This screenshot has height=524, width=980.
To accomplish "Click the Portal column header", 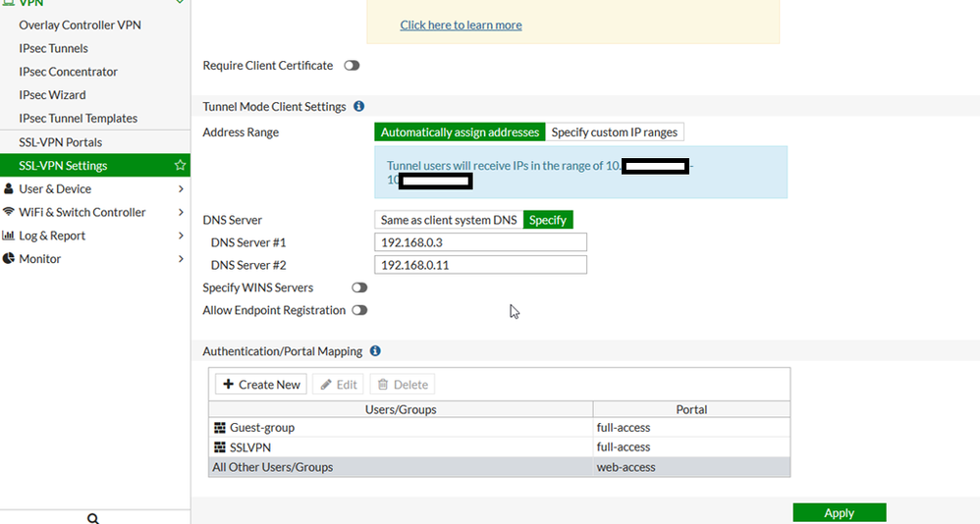I will pyautogui.click(x=691, y=409).
